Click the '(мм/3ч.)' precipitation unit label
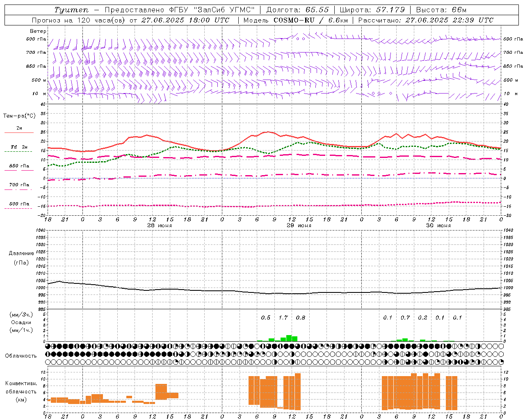525x420 pixels. [21, 315]
